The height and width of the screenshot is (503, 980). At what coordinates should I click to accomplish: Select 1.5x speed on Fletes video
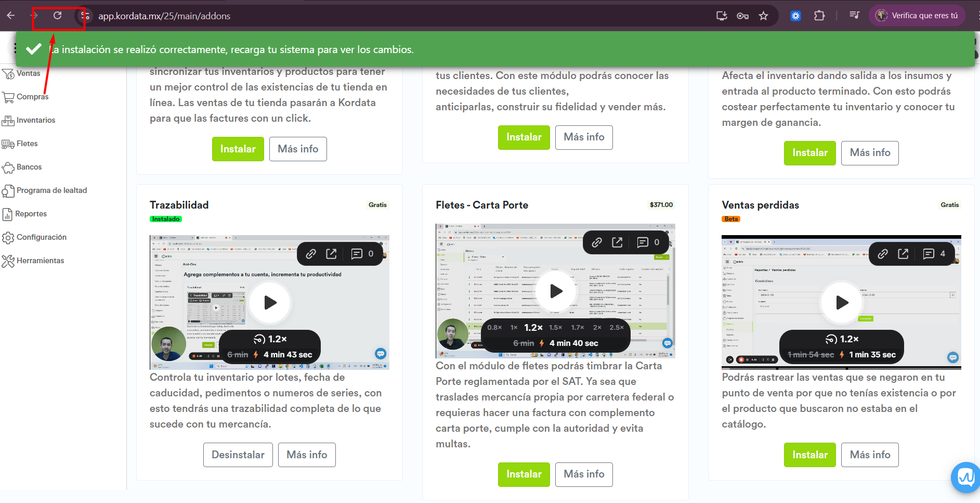point(555,328)
